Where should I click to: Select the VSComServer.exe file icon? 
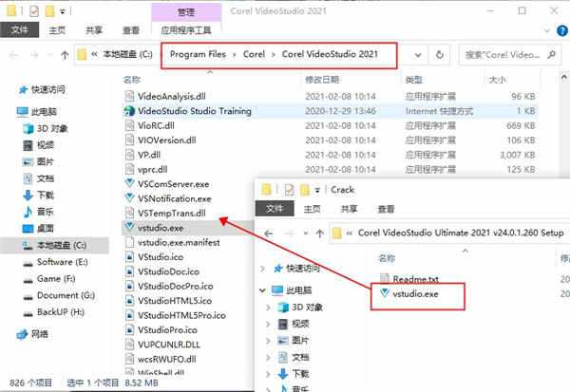click(x=129, y=183)
